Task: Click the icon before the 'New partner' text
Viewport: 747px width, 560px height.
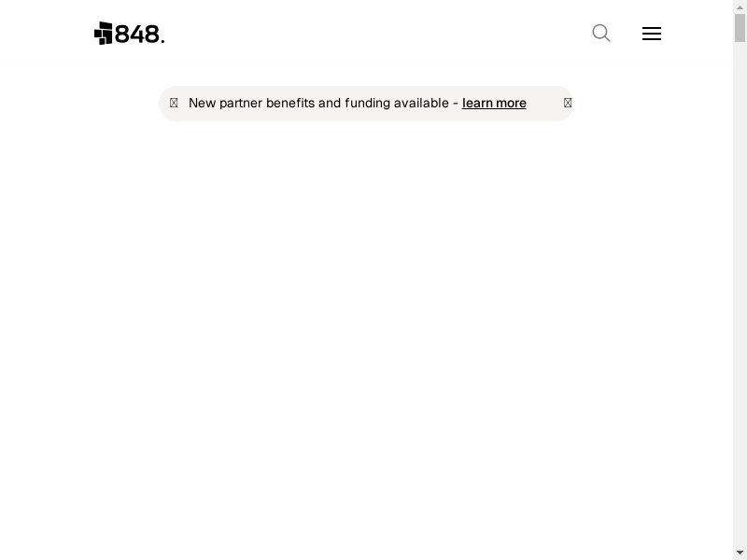Action: [174, 103]
